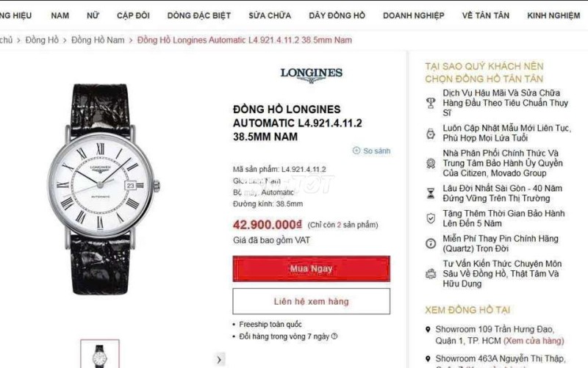Open the NAM menu item

(x=60, y=15)
